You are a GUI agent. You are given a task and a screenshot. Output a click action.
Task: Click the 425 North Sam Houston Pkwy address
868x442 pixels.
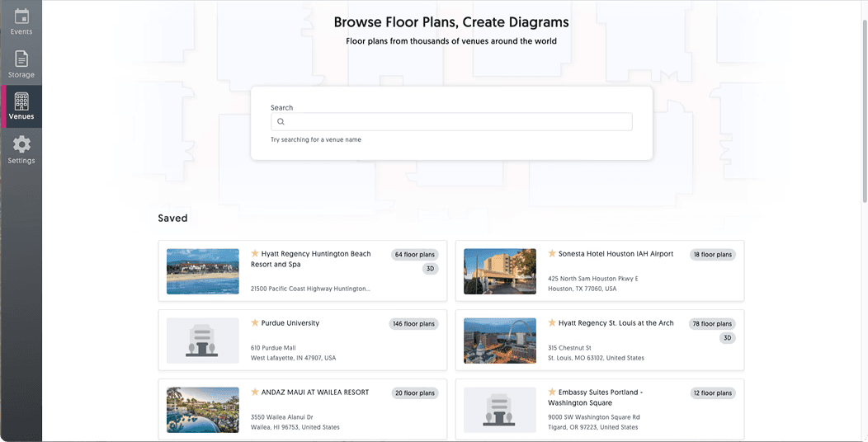click(x=593, y=284)
